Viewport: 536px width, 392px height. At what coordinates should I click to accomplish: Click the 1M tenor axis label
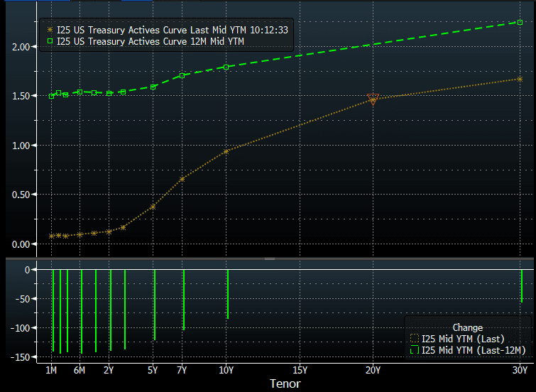(x=51, y=371)
